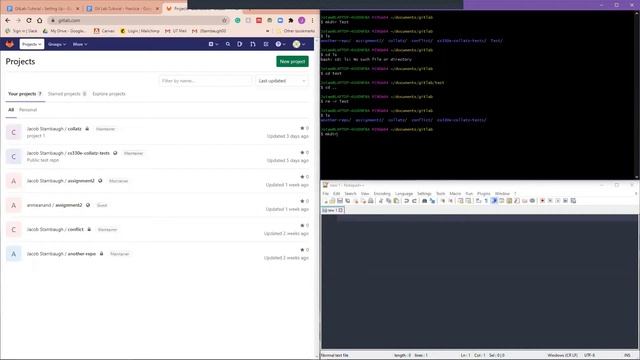Open Chrome extensions puzzle icon
The width and height of the screenshot is (640, 360).
[x=291, y=20]
